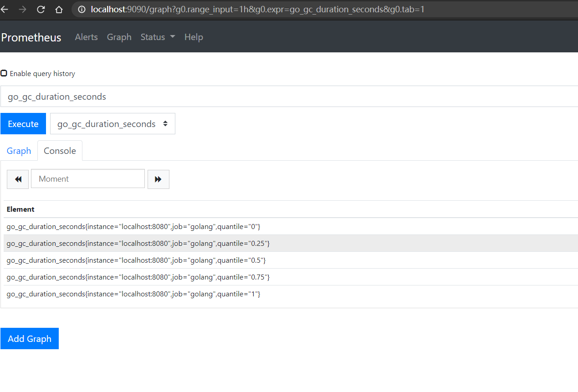The width and height of the screenshot is (578, 392).
Task: View site info icon in address bar
Action: 82,9
